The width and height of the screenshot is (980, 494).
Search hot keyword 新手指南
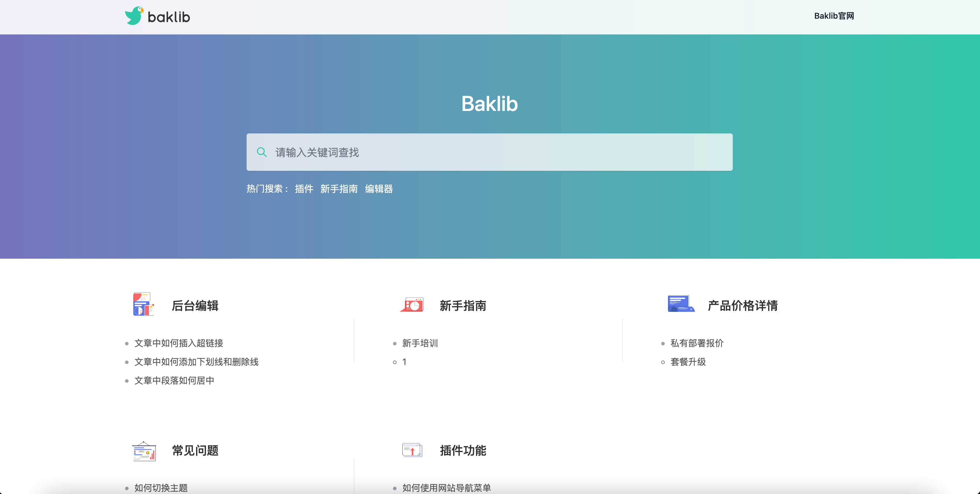tap(339, 189)
